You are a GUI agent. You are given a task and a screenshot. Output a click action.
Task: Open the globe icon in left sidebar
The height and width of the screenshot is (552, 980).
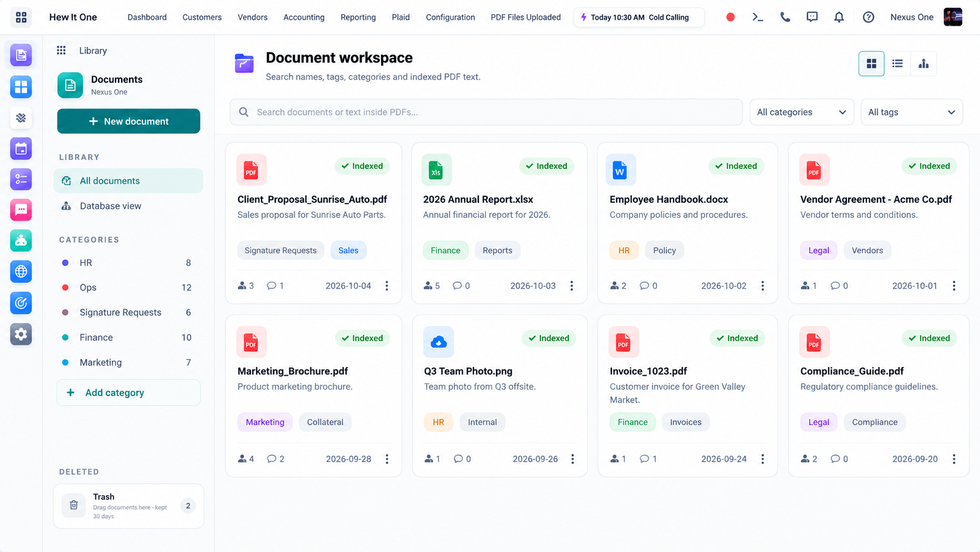[x=21, y=272]
